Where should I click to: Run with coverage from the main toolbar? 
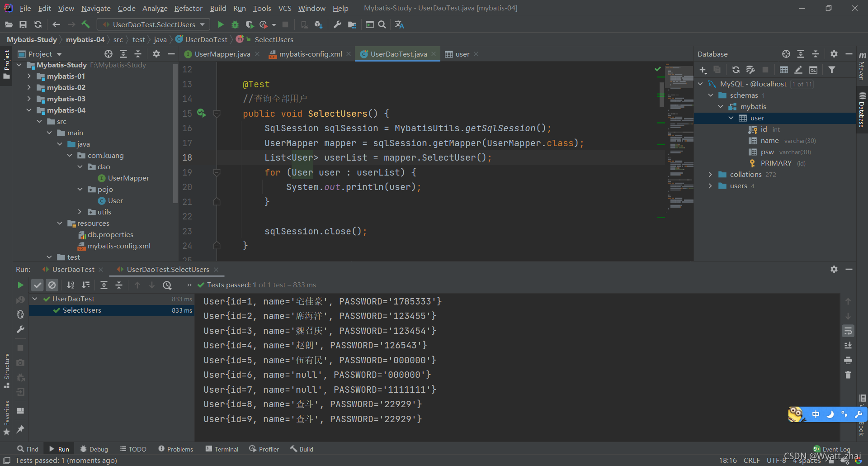250,24
